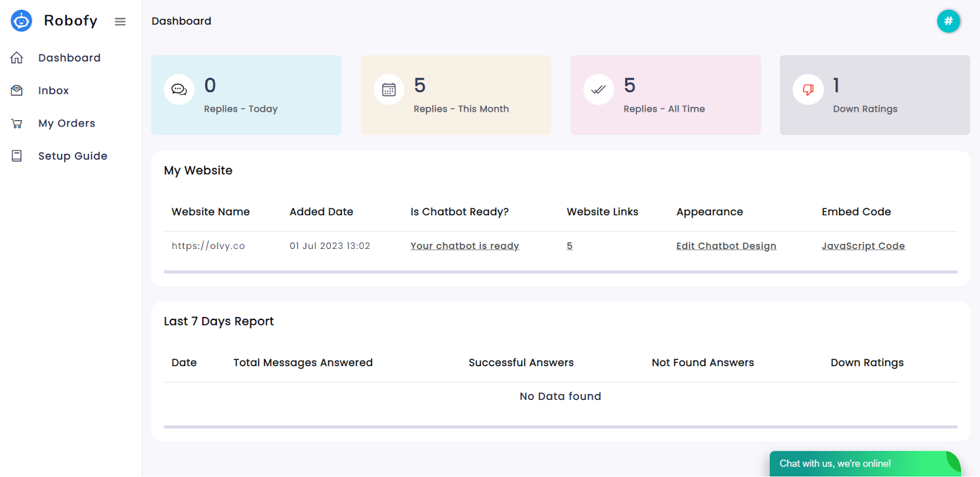Collapse sidebar with the hamburger menu icon
Image resolution: width=980 pixels, height=477 pixels.
[x=120, y=21]
